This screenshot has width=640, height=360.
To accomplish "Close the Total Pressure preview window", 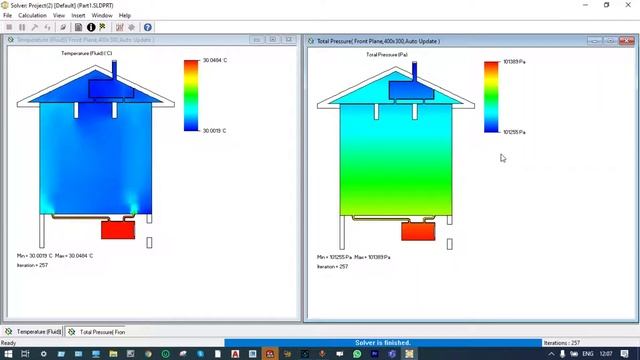I will pos(627,41).
